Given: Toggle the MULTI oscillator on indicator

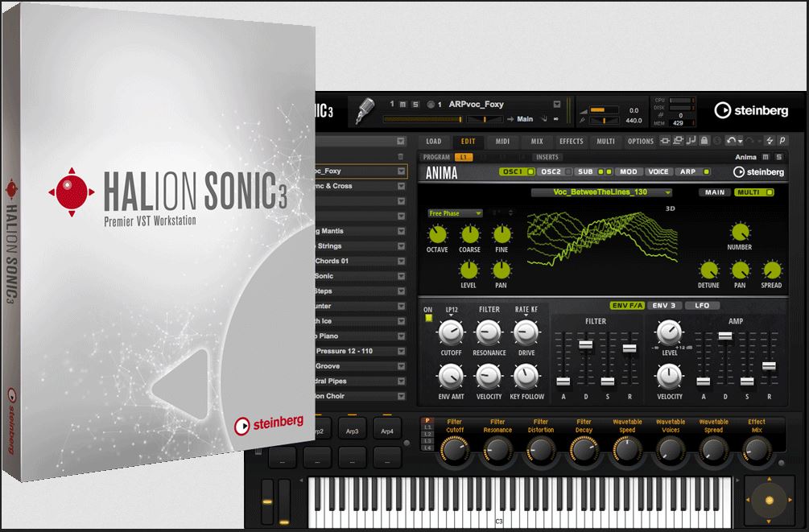Looking at the screenshot, I should click(770, 192).
